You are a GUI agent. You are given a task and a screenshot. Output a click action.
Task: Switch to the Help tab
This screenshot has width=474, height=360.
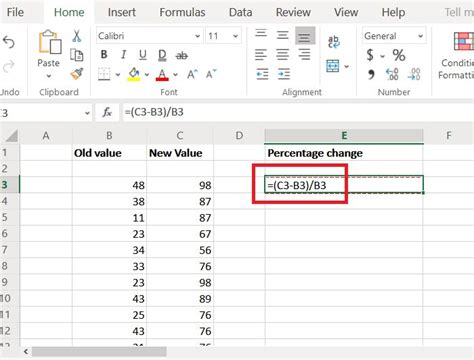pyautogui.click(x=393, y=12)
